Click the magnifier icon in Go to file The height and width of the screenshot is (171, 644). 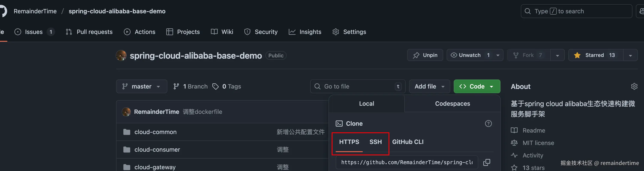tap(317, 86)
